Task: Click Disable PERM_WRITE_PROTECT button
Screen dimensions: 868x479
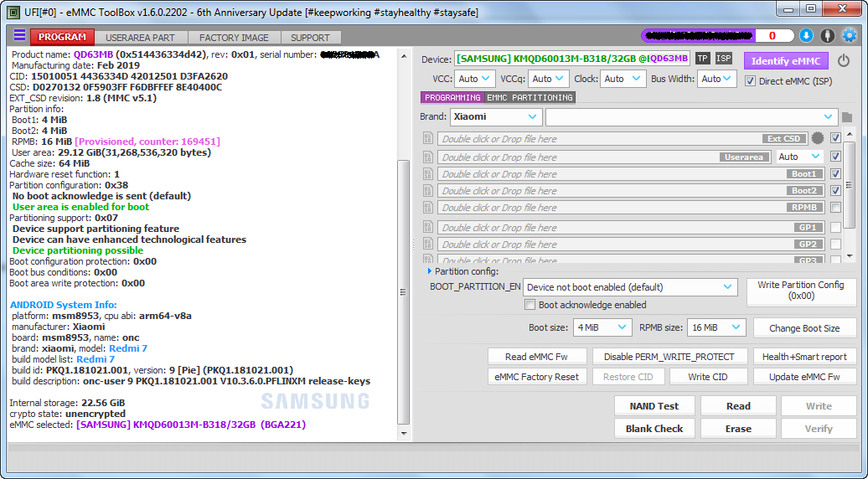Action: tap(669, 357)
